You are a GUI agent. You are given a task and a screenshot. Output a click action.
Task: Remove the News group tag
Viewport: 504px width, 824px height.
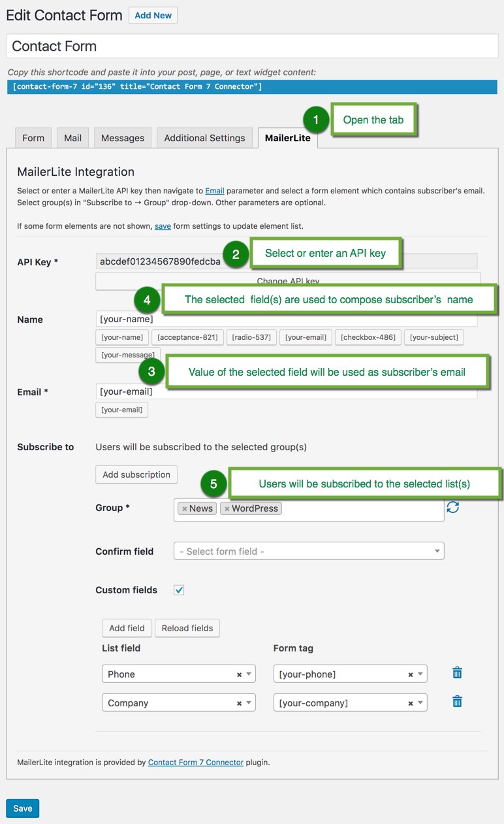pyautogui.click(x=185, y=508)
